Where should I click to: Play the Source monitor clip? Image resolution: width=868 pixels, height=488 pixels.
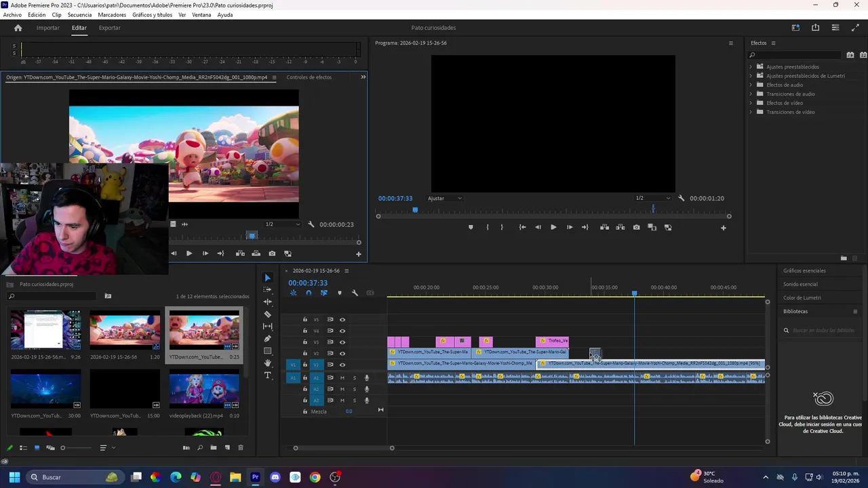click(189, 253)
